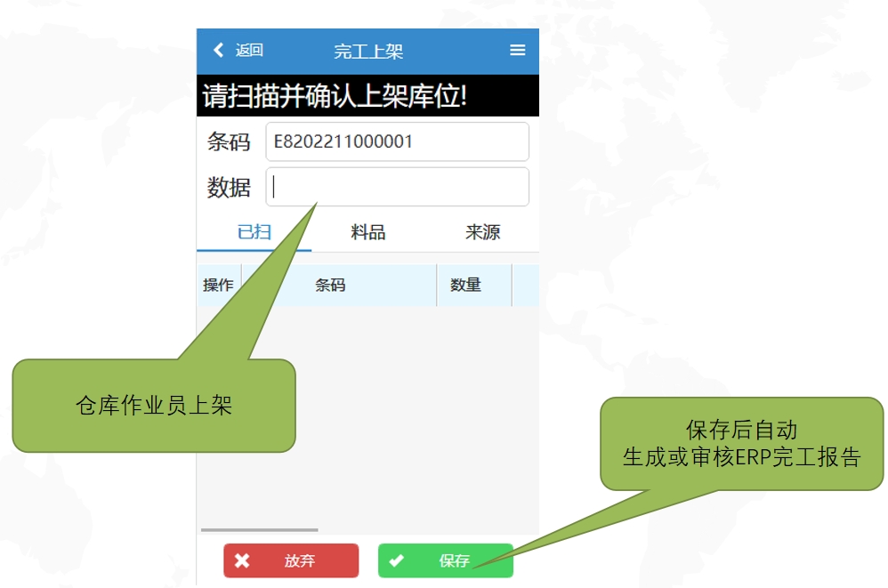Switch to the 料品 tab
The width and height of the screenshot is (888, 588).
click(368, 231)
